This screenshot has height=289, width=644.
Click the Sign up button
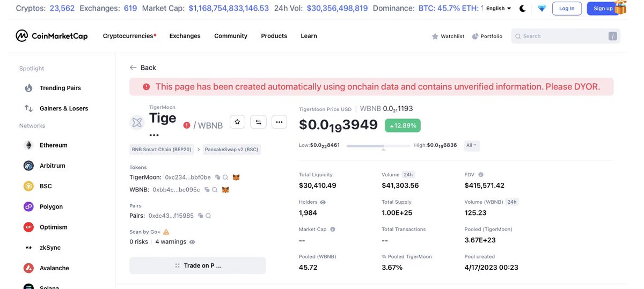tap(603, 9)
